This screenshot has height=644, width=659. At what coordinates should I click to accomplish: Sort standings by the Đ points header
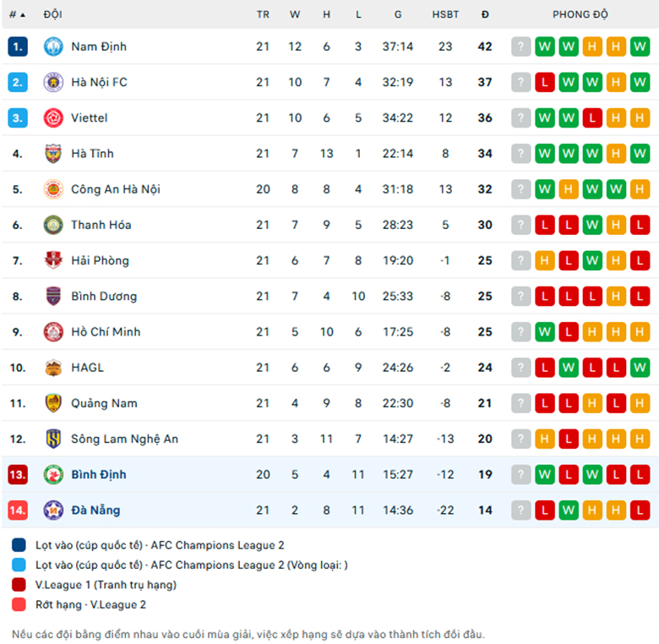click(485, 14)
